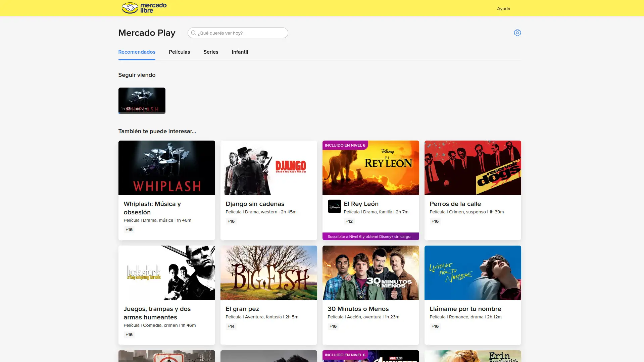Click the Mercado Play heading
644x362 pixels.
click(147, 33)
